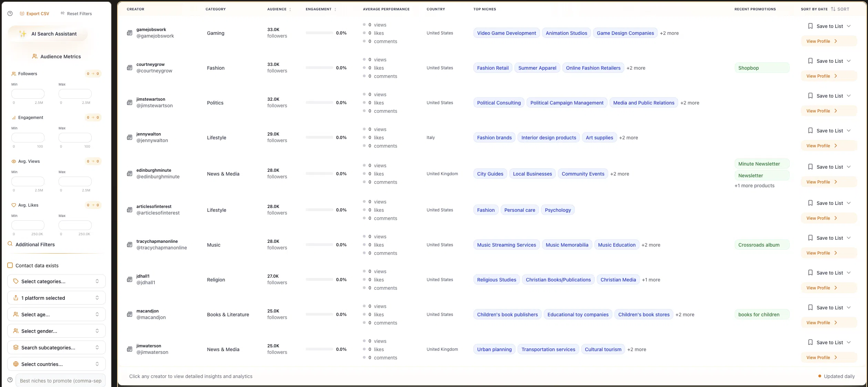The height and width of the screenshot is (387, 868).
Task: Enable the Contact data exists checkbox
Action: tap(9, 266)
